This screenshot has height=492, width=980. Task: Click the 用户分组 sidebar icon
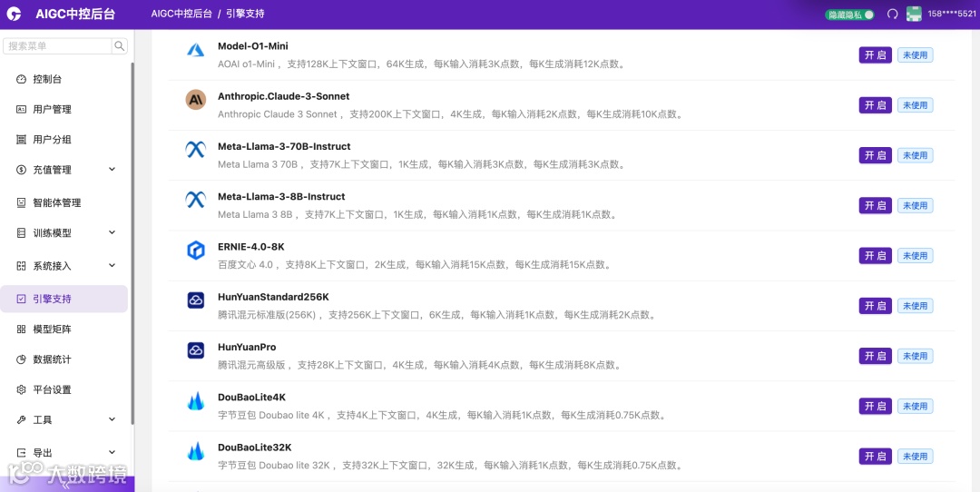[x=21, y=140]
